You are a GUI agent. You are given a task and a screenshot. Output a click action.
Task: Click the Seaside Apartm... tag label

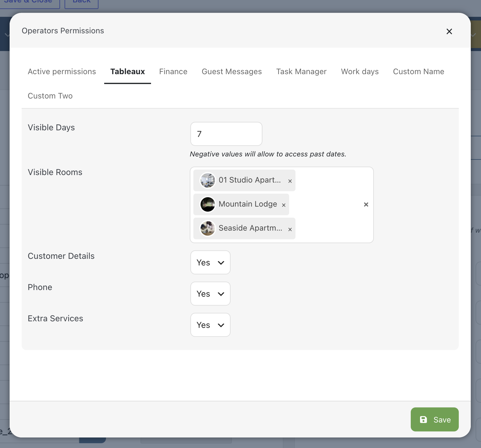[250, 228]
